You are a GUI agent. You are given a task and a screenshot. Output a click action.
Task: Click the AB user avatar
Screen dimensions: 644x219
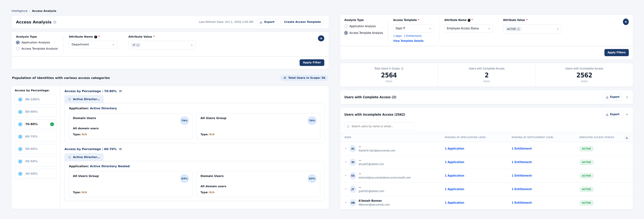tap(353, 203)
